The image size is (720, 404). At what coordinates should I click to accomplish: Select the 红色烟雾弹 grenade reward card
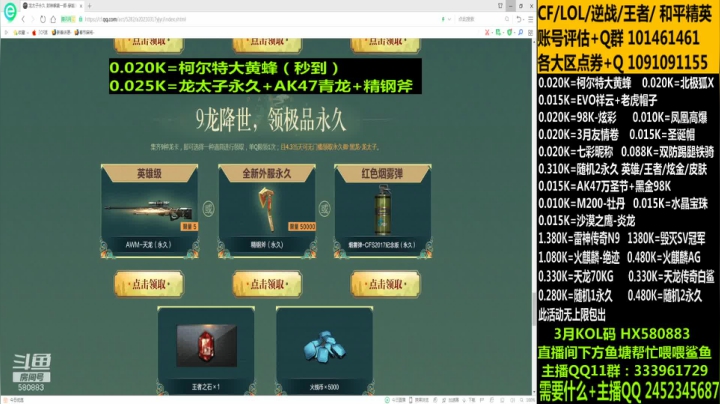[x=383, y=211]
